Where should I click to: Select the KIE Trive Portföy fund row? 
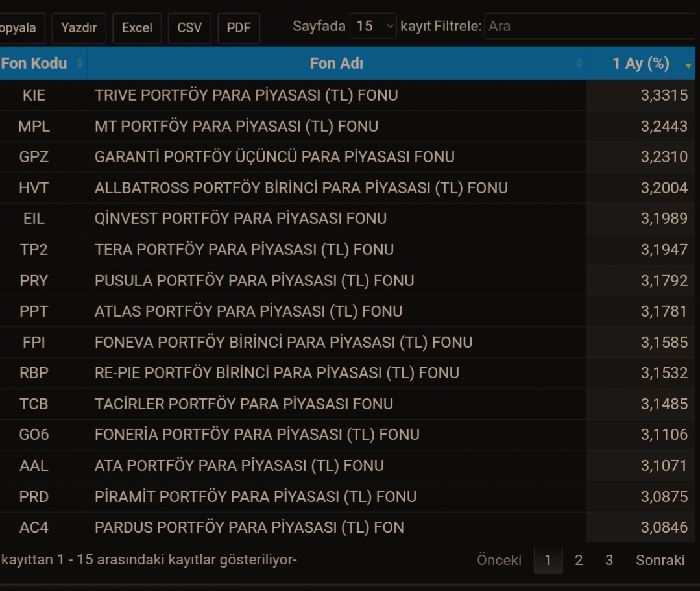pyautogui.click(x=348, y=95)
